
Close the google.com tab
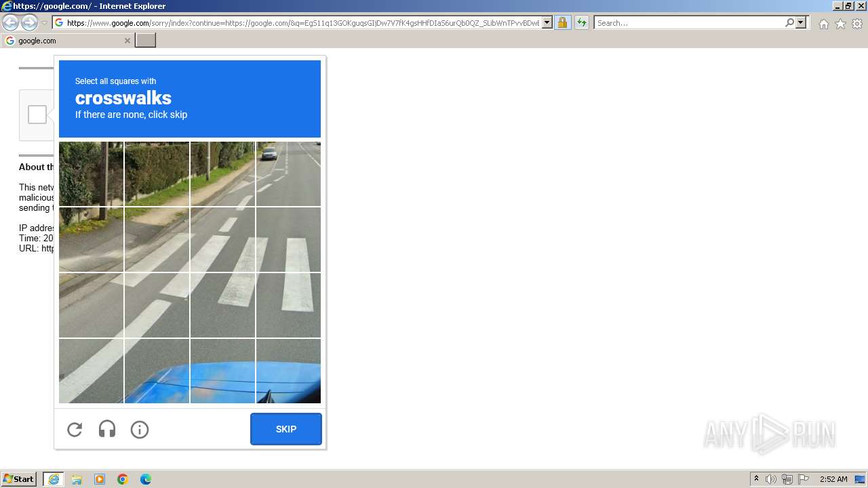point(127,41)
